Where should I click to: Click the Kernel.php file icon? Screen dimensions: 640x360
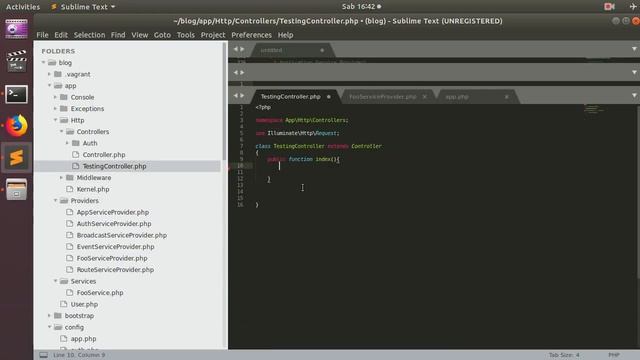70,189
